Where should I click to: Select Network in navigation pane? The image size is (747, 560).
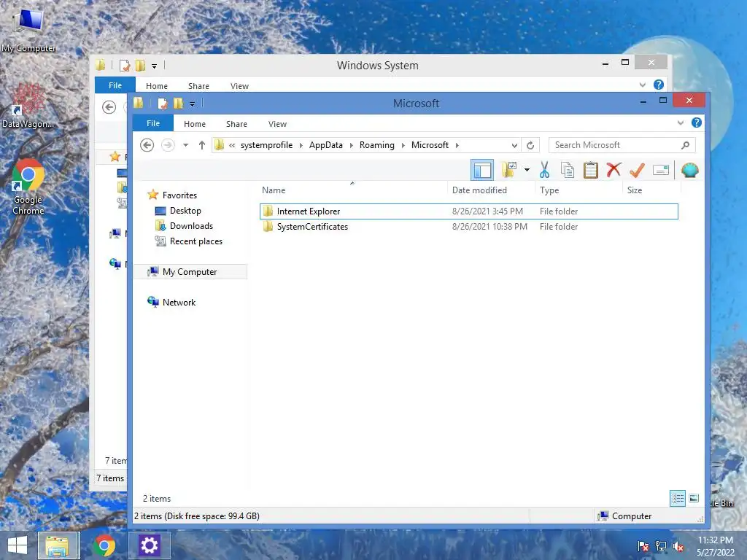pyautogui.click(x=179, y=302)
